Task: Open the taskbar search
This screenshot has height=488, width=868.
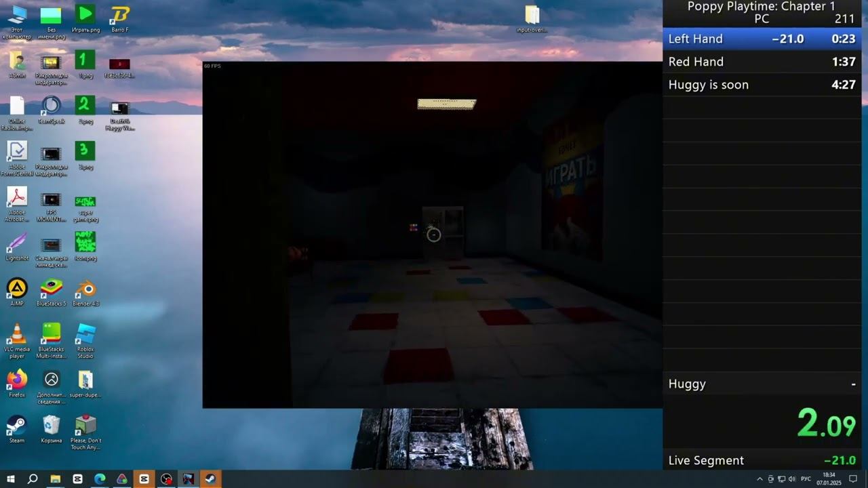Action: [x=32, y=479]
